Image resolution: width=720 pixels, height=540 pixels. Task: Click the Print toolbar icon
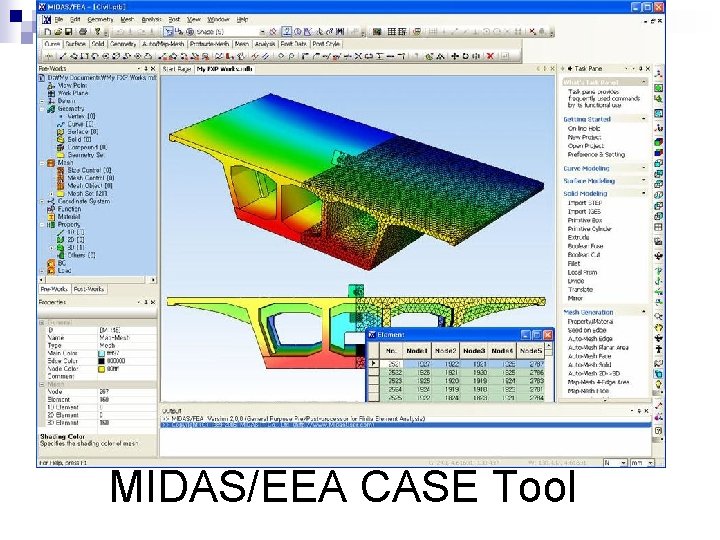[83, 32]
